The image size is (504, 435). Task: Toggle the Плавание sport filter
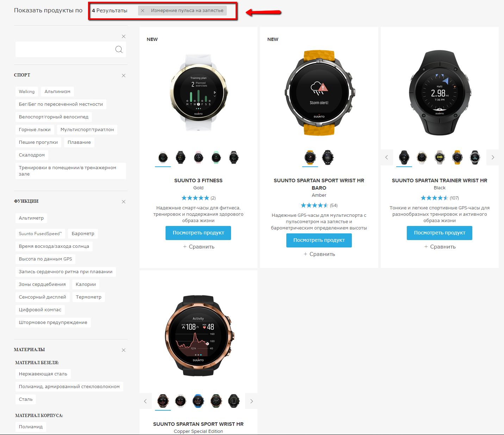click(79, 142)
